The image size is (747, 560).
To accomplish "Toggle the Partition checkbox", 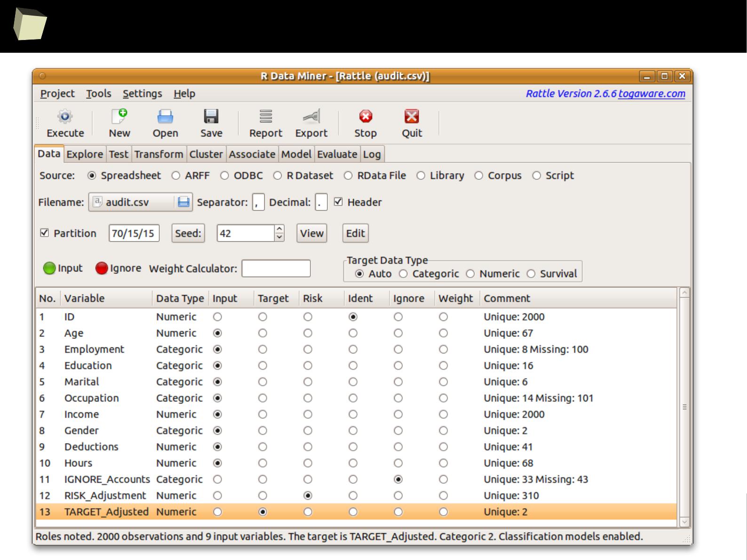I will pos(45,233).
